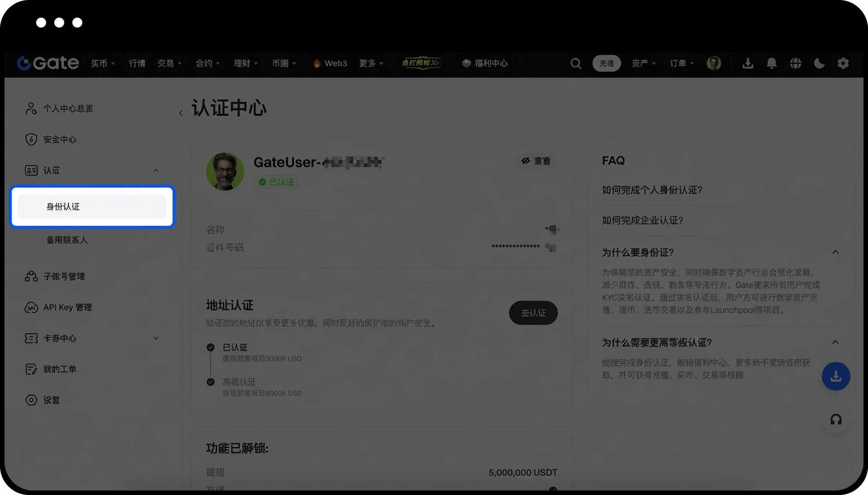The image size is (868, 495).
Task: Open the 交易 dropdown menu
Action: [169, 63]
